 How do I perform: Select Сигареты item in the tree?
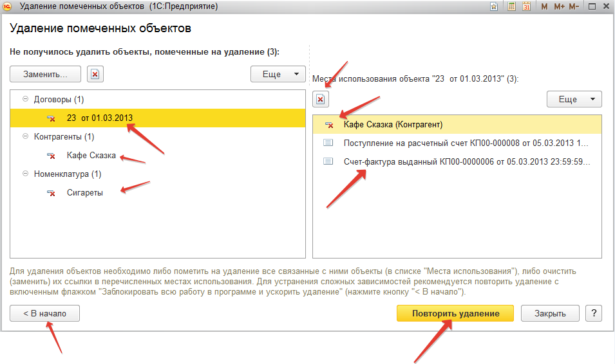click(x=84, y=192)
